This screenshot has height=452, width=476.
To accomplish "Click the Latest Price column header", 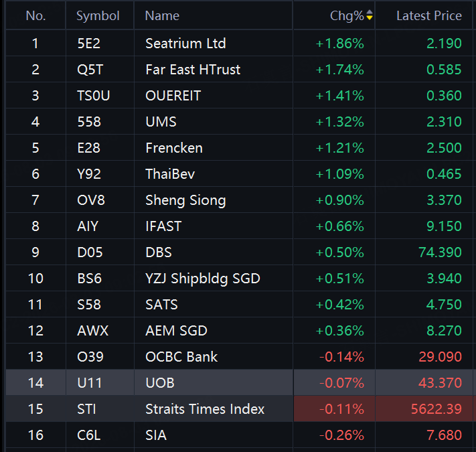I will 429,16.
